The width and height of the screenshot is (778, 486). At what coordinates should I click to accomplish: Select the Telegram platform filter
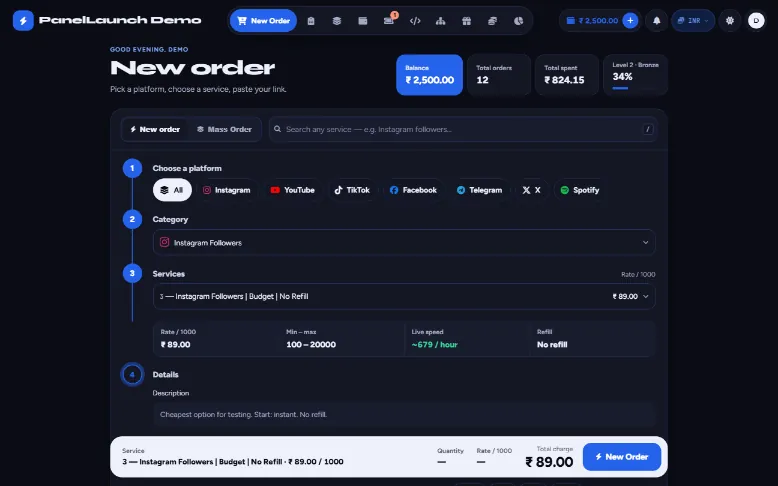480,190
